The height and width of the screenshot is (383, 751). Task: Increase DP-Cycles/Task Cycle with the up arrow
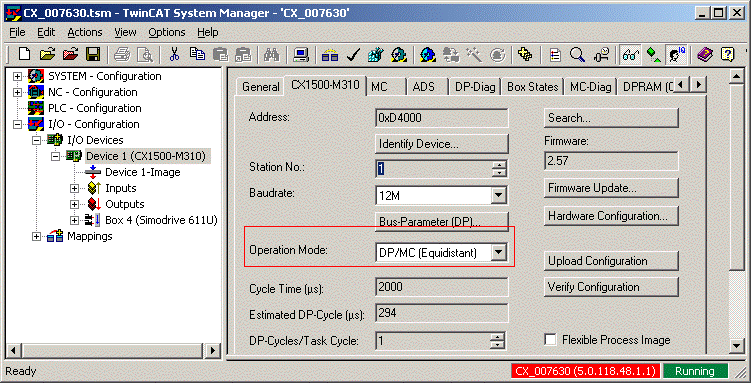(x=499, y=337)
